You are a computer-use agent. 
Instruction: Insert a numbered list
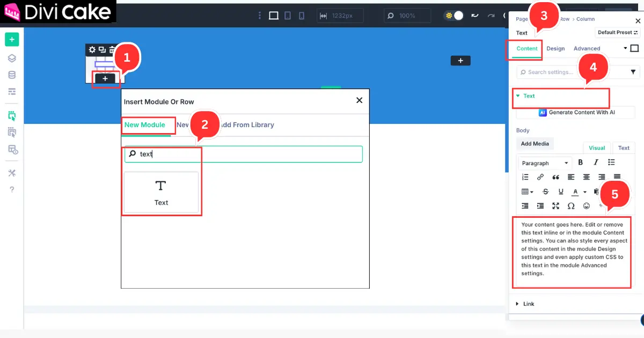[x=525, y=177]
